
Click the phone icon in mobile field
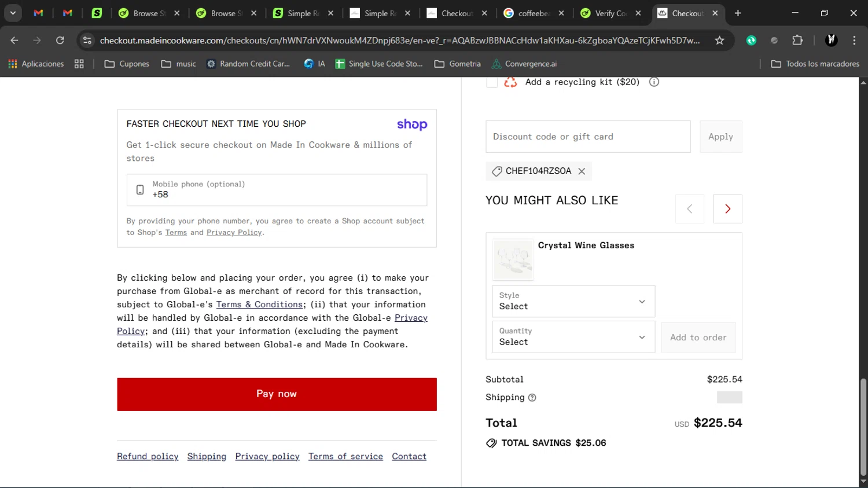pos(140,190)
